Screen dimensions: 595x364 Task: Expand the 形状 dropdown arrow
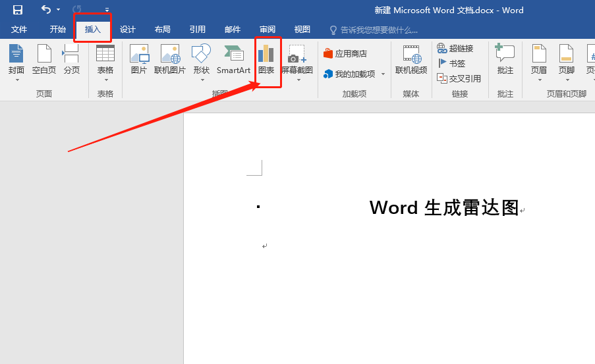pos(202,80)
